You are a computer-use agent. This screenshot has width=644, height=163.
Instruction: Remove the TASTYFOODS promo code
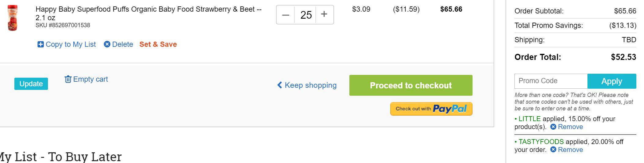pos(570,150)
